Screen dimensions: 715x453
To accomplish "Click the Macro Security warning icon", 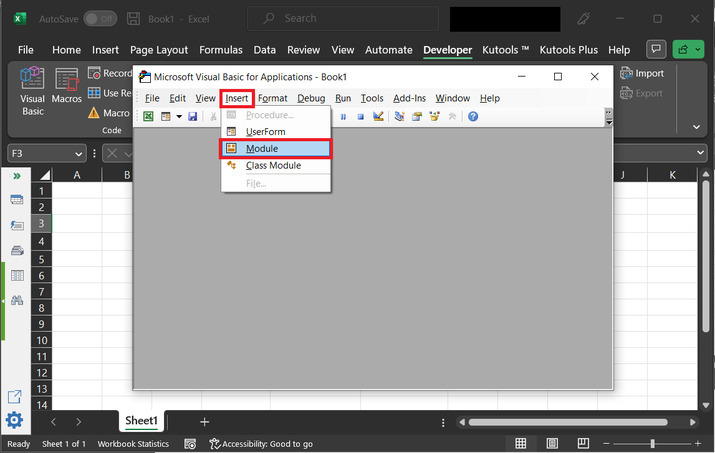I will [x=93, y=113].
